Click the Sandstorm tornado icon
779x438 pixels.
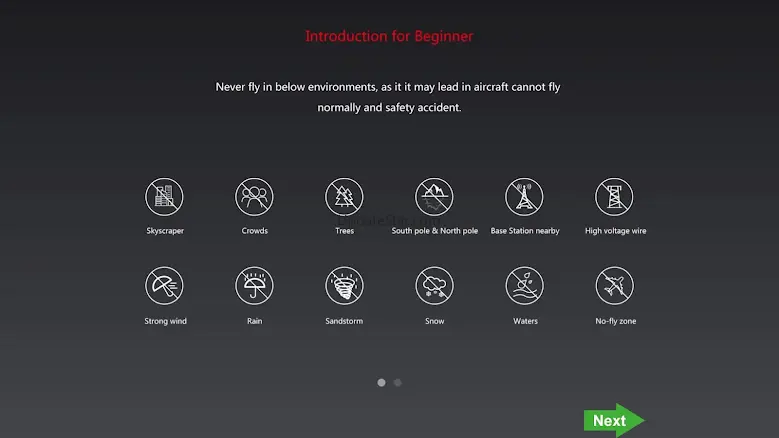pyautogui.click(x=344, y=286)
